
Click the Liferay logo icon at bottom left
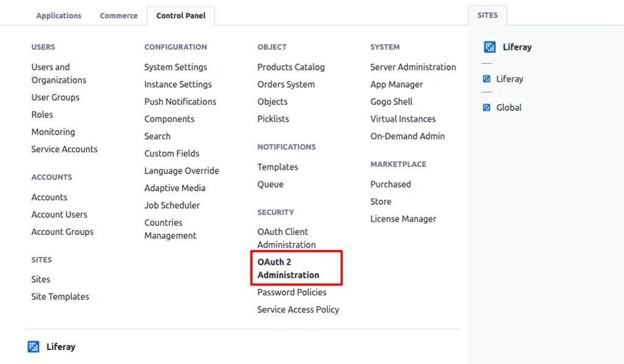coord(34,346)
